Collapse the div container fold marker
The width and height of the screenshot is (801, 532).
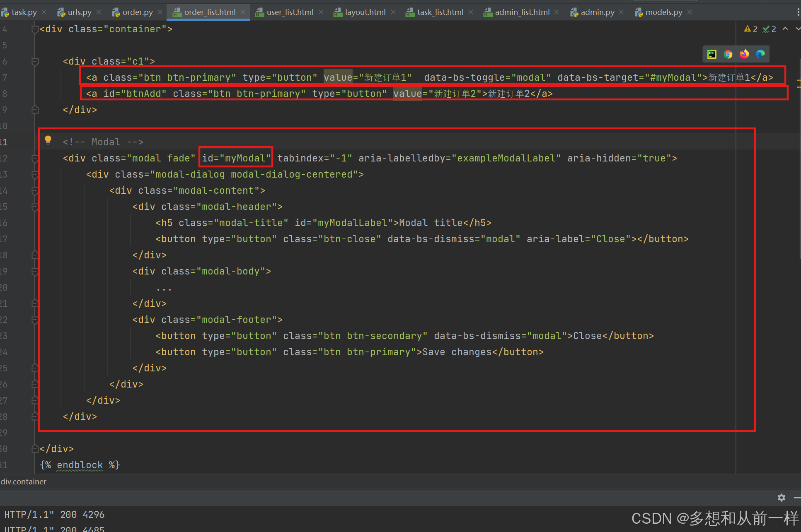(35, 29)
